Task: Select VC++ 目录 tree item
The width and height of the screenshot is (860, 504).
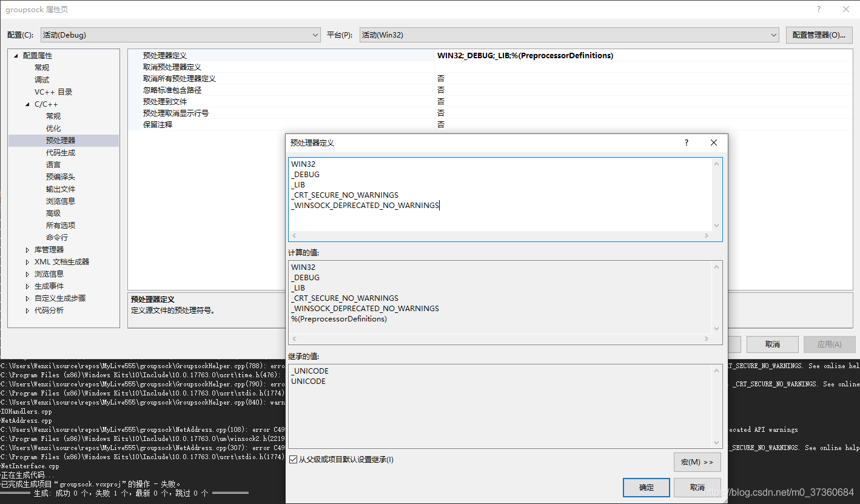Action: point(53,92)
